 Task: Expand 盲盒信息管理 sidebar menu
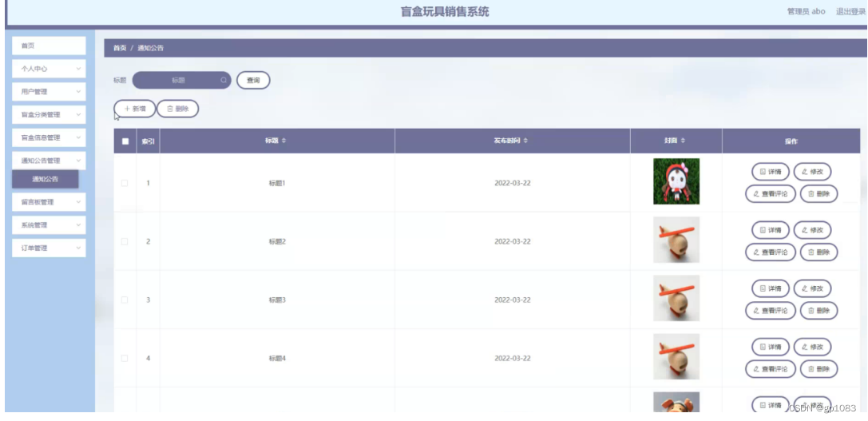pos(49,138)
